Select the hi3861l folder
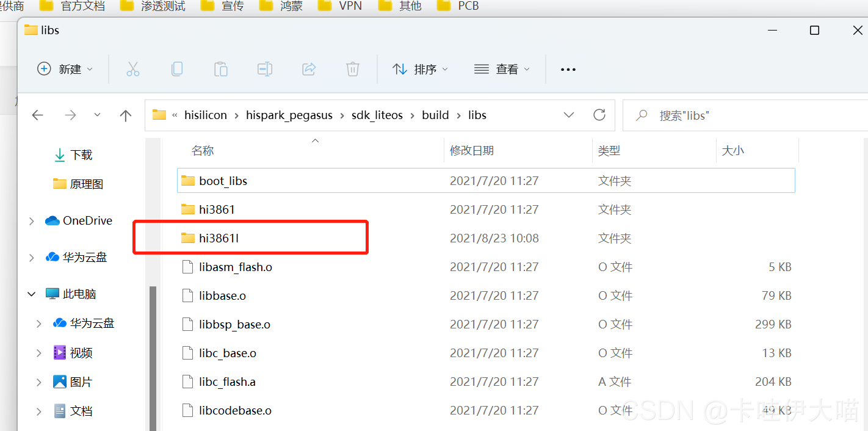This screenshot has width=868, height=431. (219, 238)
